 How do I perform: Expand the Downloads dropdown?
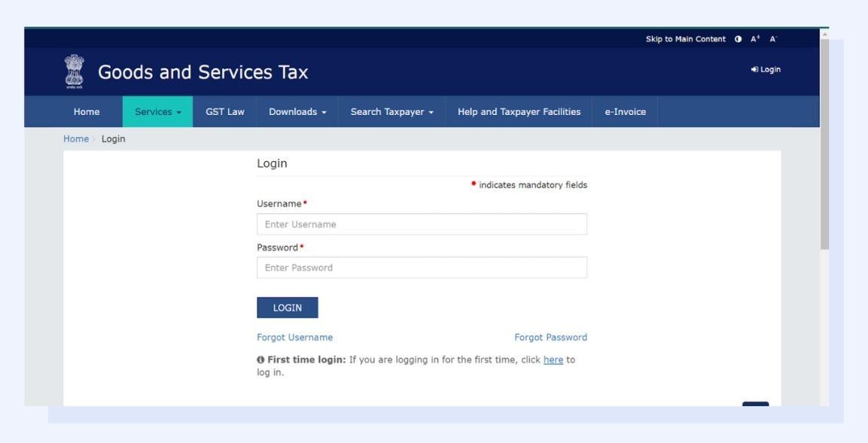pyautogui.click(x=297, y=111)
